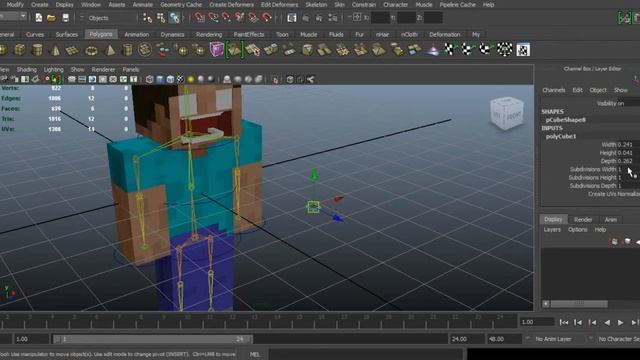Toggle Snap to points magnet
640x360 pixels.
click(x=226, y=18)
